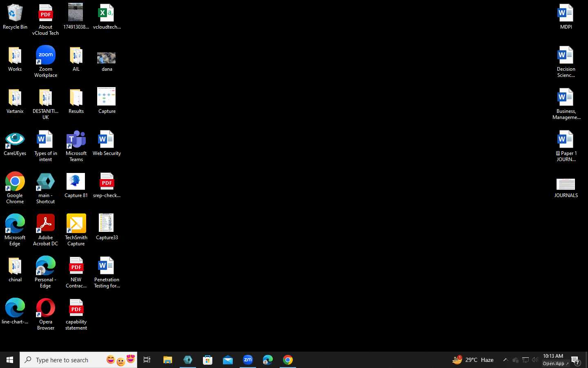Select the Microsoft Edge desktop shortcut
588x368 pixels.
15,230
